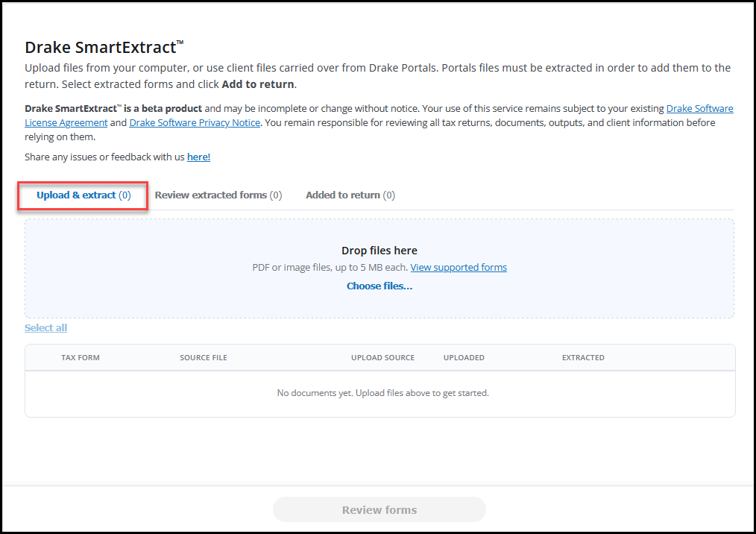Click the EXTRACTED column header
This screenshot has height=534, width=756.
[x=583, y=357]
